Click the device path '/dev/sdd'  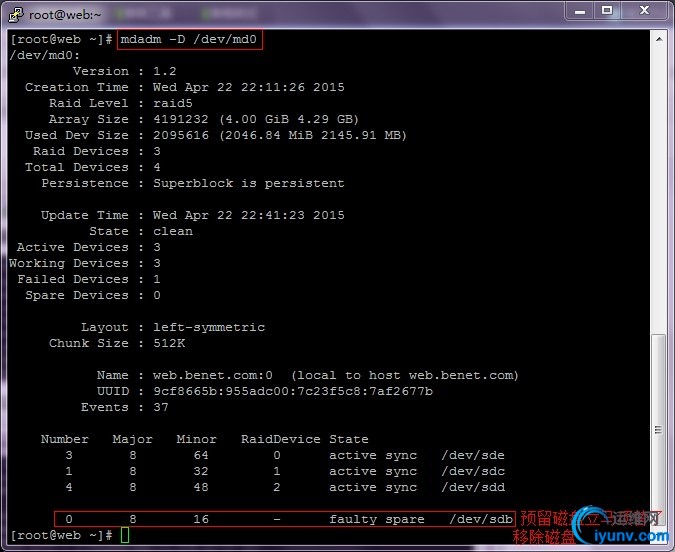(x=473, y=487)
